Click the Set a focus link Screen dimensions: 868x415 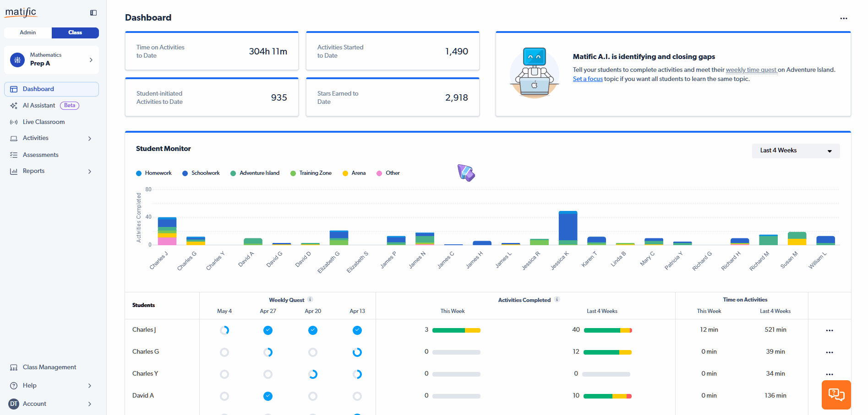(588, 79)
